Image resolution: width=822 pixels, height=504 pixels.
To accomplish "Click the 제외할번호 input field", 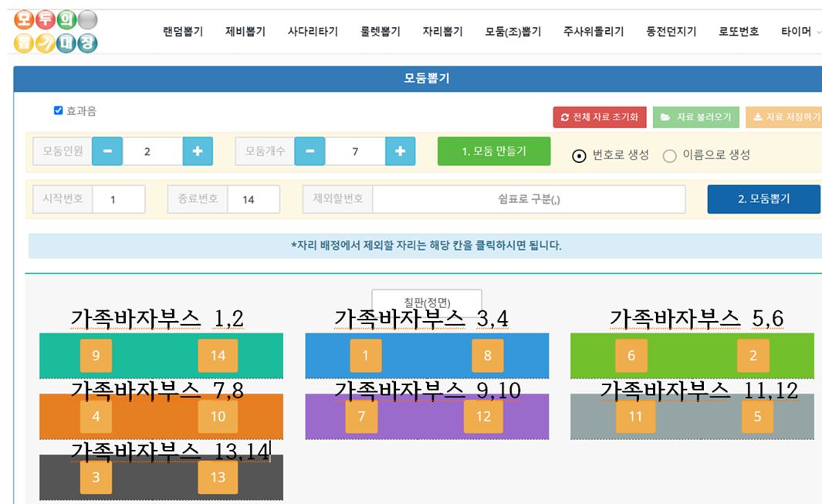I will [x=529, y=199].
